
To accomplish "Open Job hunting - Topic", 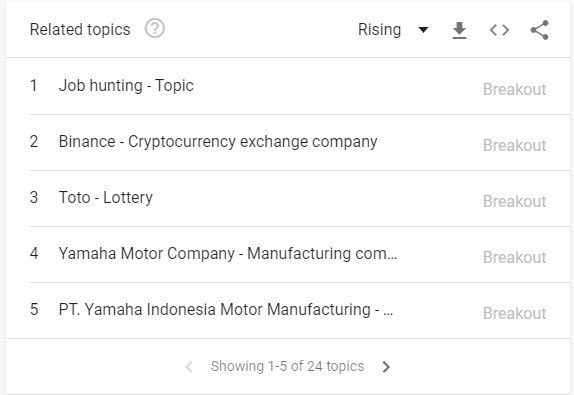I will [126, 86].
